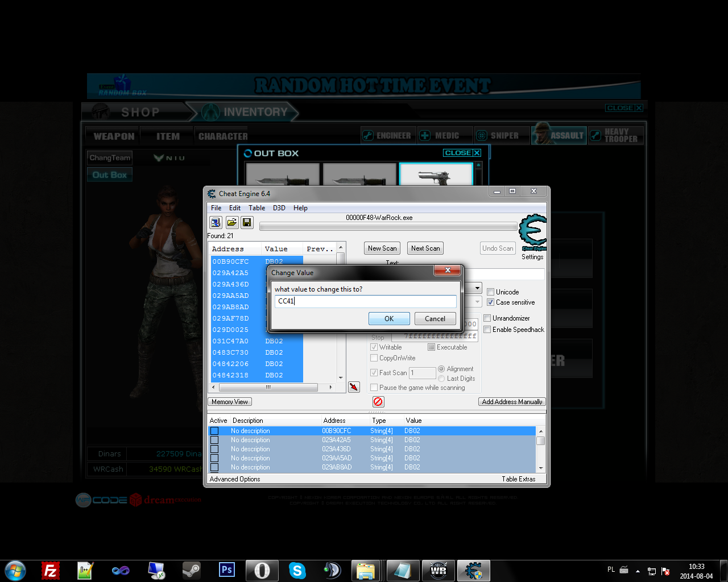728x582 pixels.
Task: Toggle the Writable checkbox
Action: coord(374,347)
